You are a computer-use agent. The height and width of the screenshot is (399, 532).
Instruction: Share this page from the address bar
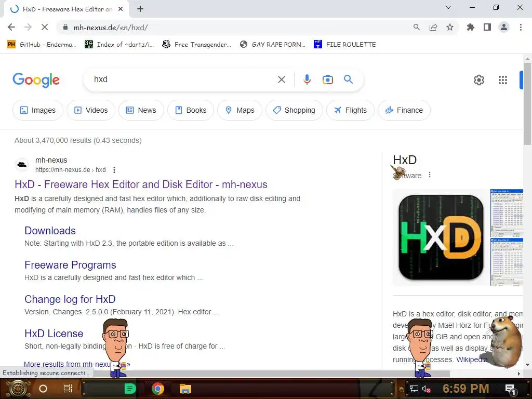tap(433, 27)
